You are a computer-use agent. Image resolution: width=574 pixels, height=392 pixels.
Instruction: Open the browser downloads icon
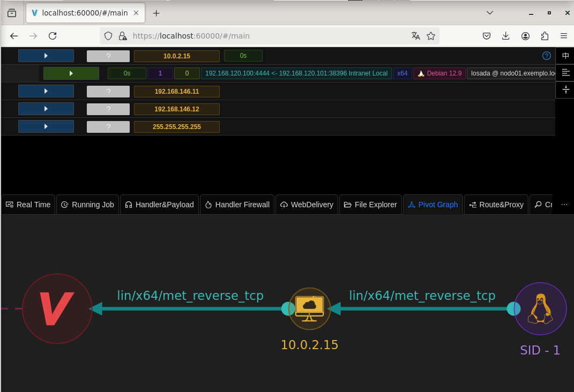click(x=505, y=36)
